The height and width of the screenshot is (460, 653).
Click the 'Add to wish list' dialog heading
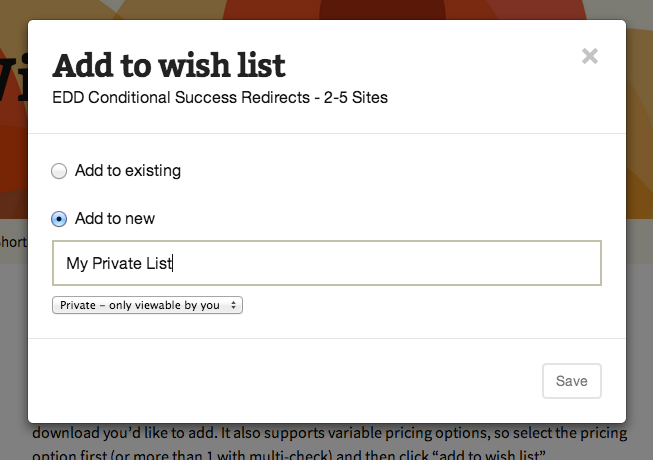(169, 66)
